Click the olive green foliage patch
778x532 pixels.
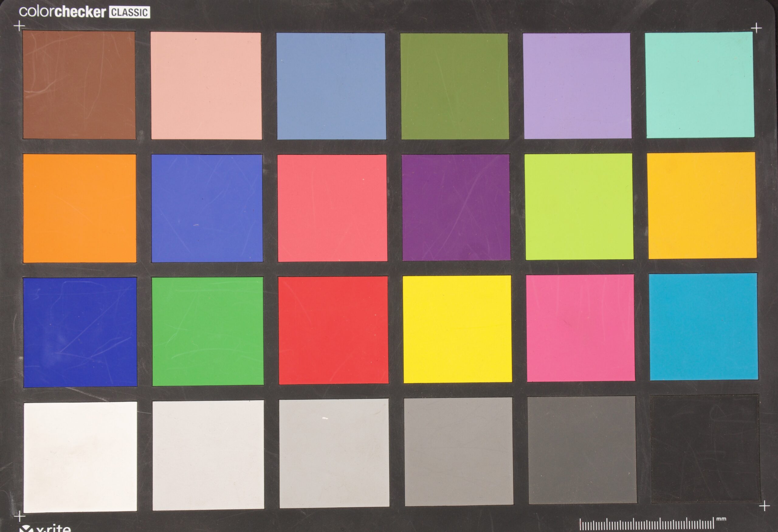[x=455, y=86]
